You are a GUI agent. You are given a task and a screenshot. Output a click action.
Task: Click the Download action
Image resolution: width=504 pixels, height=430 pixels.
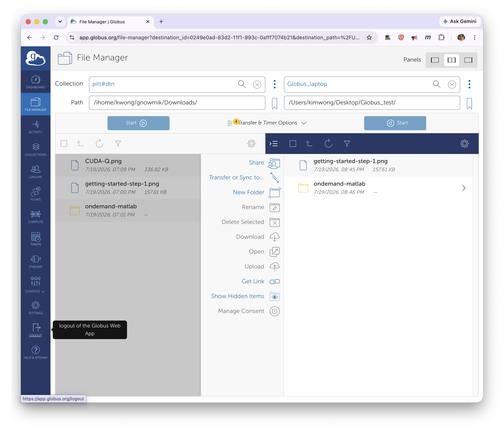258,237
